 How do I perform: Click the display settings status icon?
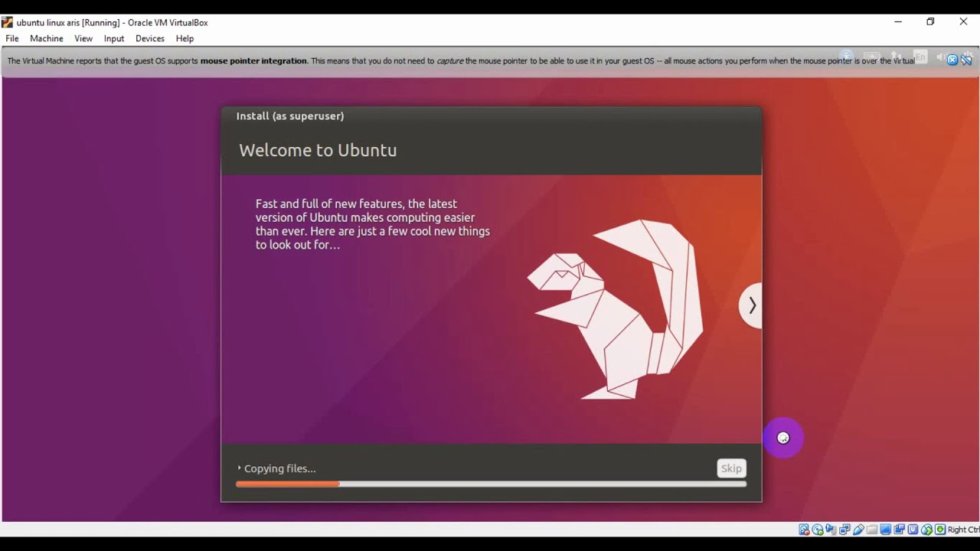click(886, 530)
